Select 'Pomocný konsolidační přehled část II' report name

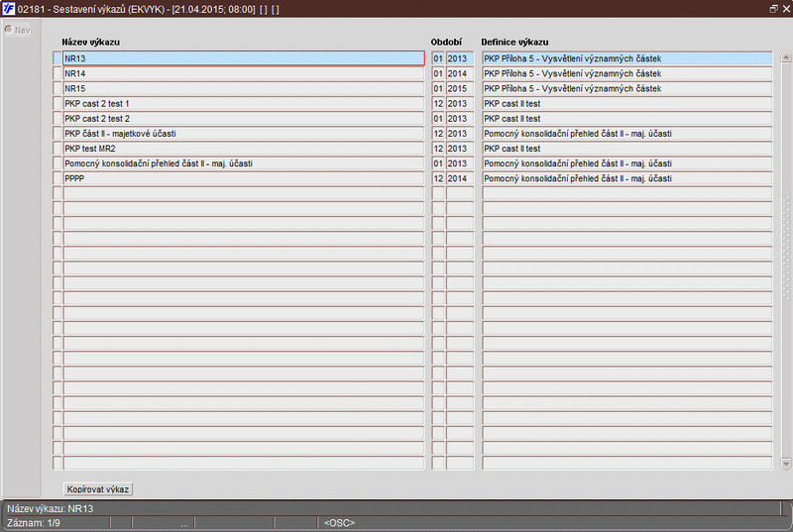click(243, 163)
